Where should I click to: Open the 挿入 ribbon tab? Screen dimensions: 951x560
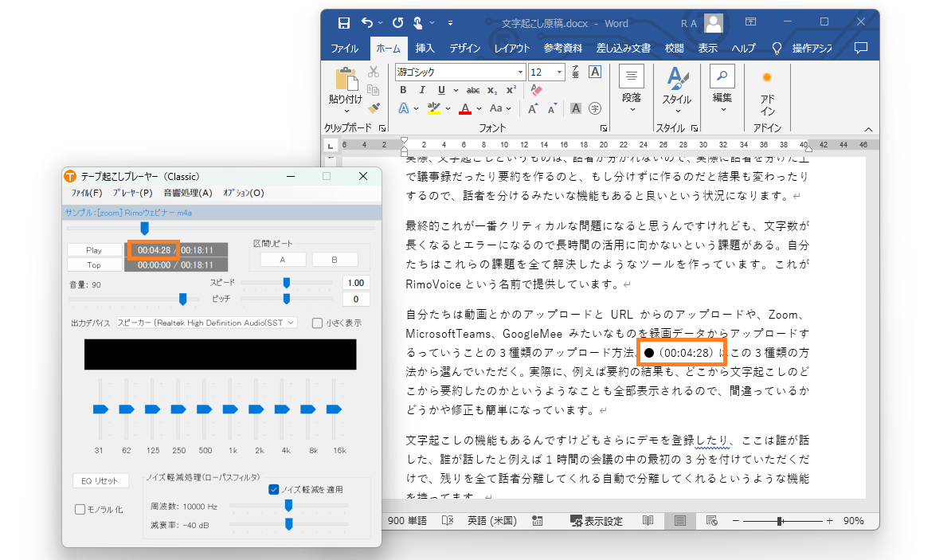(425, 49)
